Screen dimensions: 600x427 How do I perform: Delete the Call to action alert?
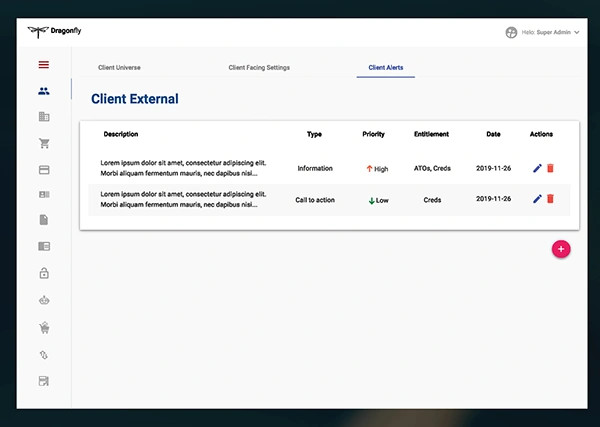tap(550, 199)
